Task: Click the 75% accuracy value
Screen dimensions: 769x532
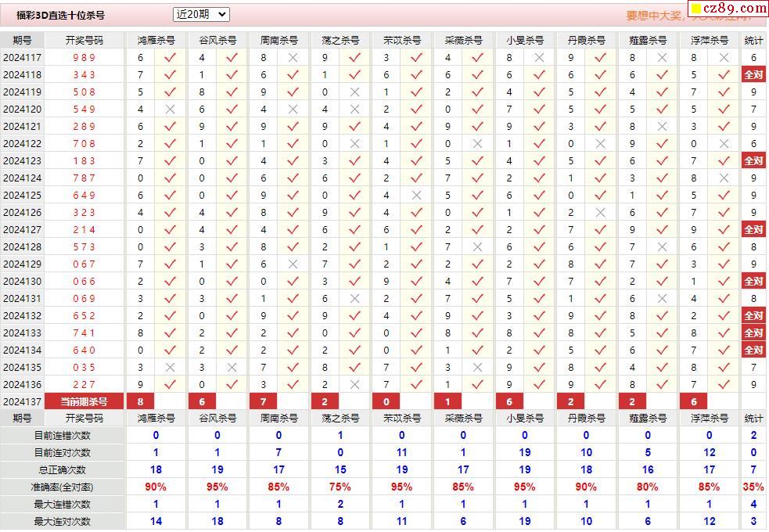Action: pyautogui.click(x=340, y=487)
